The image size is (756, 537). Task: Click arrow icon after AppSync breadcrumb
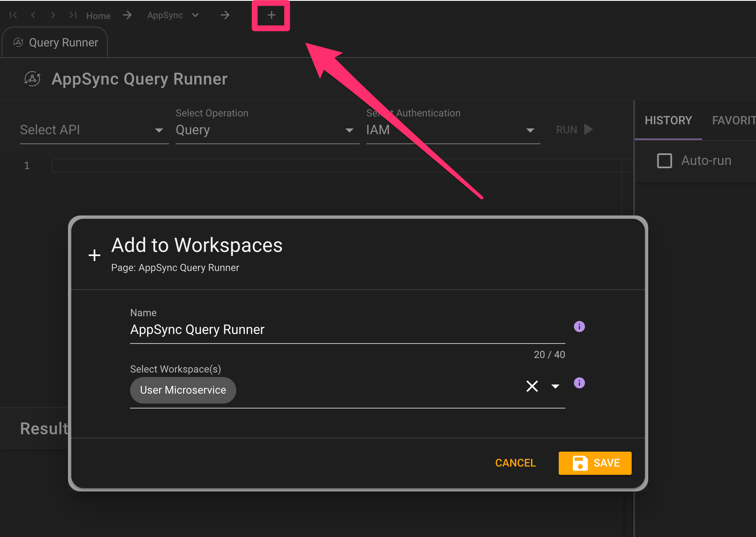(225, 15)
